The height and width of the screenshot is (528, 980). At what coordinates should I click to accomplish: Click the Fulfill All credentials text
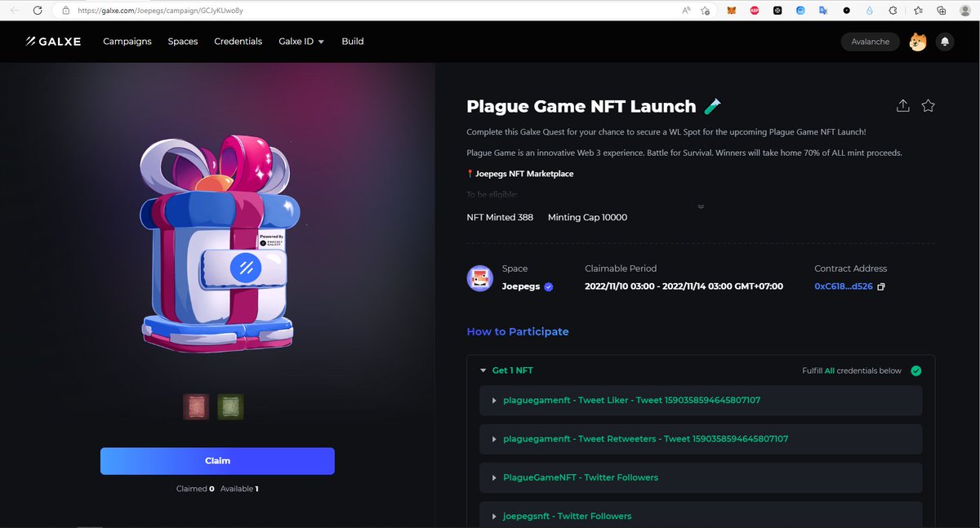click(x=852, y=370)
